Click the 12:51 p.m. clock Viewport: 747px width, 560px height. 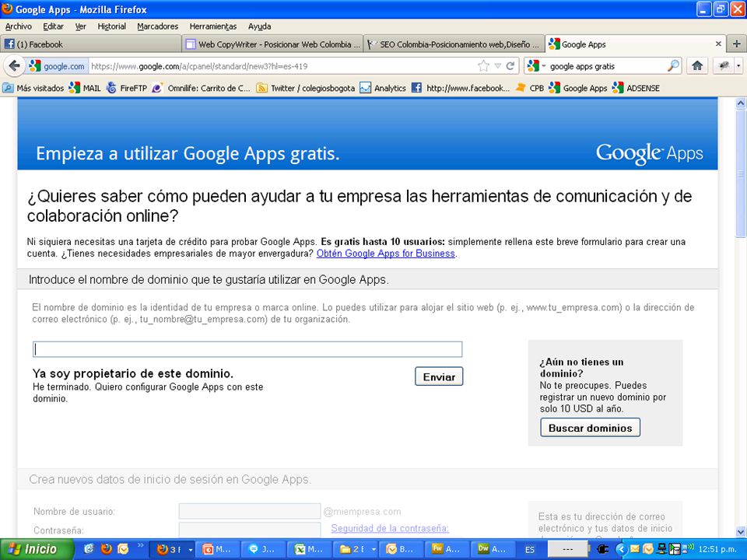[719, 550]
